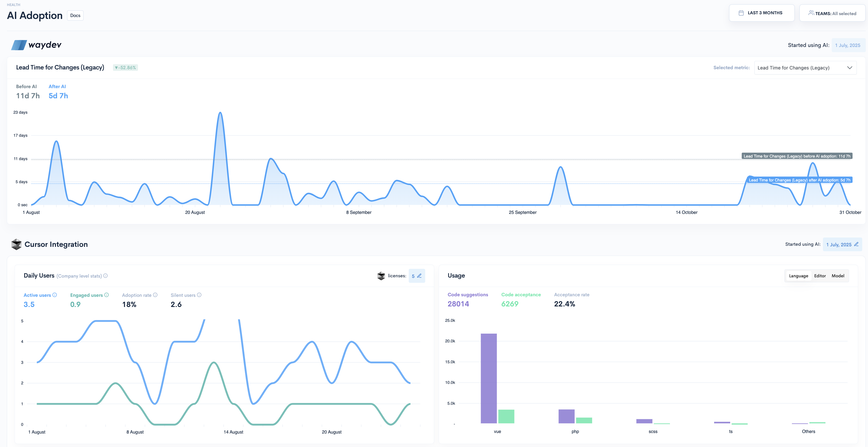
Task: Click the waydev logo
Action: click(x=36, y=45)
